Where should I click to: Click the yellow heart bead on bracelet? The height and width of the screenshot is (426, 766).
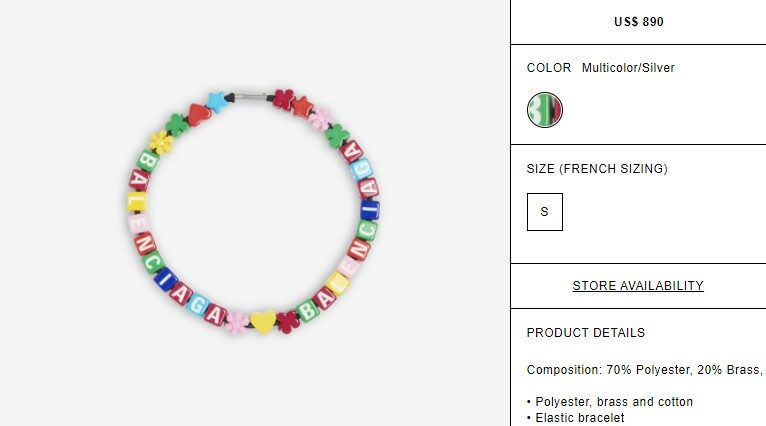(x=263, y=322)
